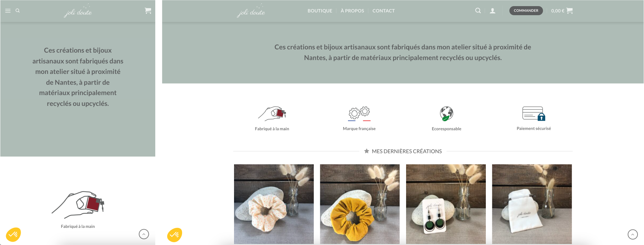Open the cart icon in mobile header
This screenshot has width=644, height=245.
(x=148, y=11)
